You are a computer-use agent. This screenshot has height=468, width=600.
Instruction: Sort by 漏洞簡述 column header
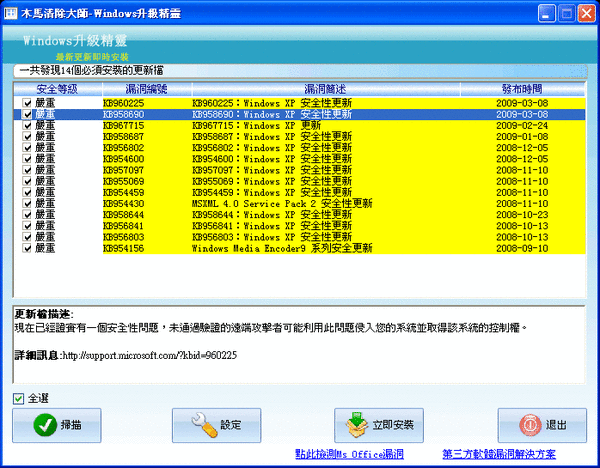click(x=326, y=89)
